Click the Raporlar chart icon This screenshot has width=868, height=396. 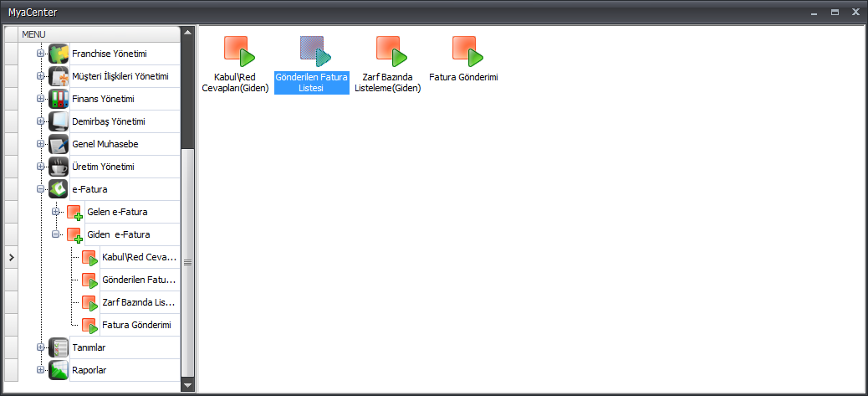(x=59, y=370)
